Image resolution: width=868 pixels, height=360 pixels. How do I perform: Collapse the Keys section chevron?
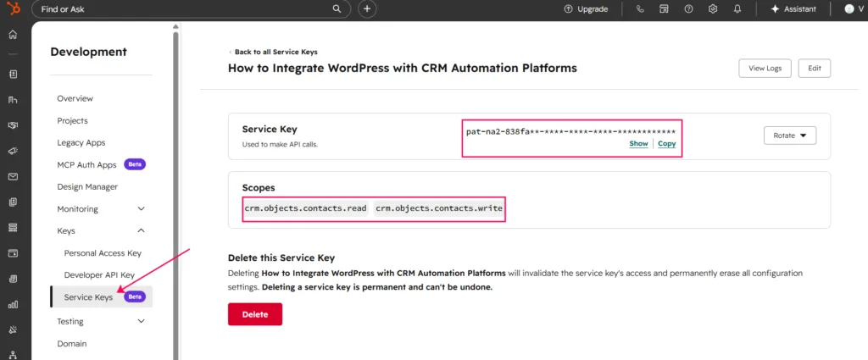coord(142,230)
